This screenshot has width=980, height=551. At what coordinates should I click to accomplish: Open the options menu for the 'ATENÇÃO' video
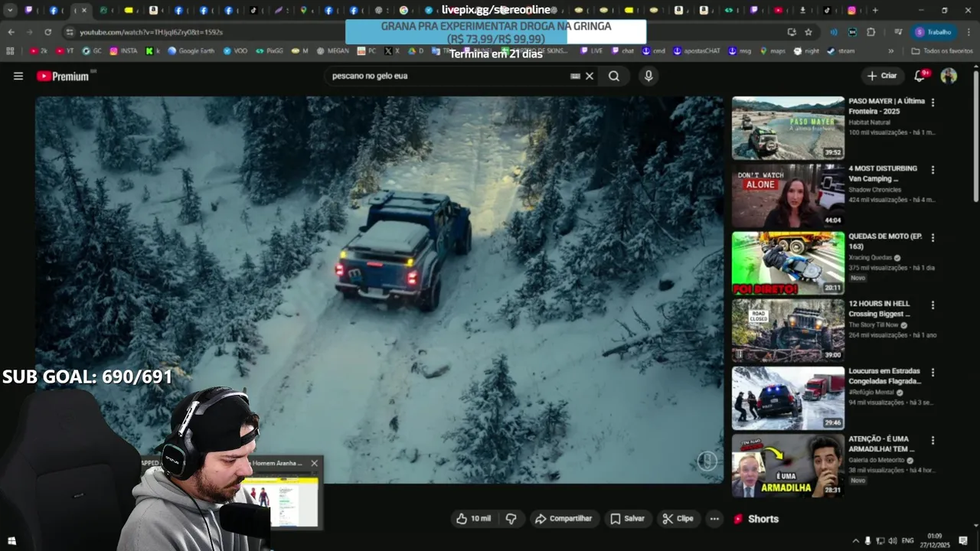933,440
